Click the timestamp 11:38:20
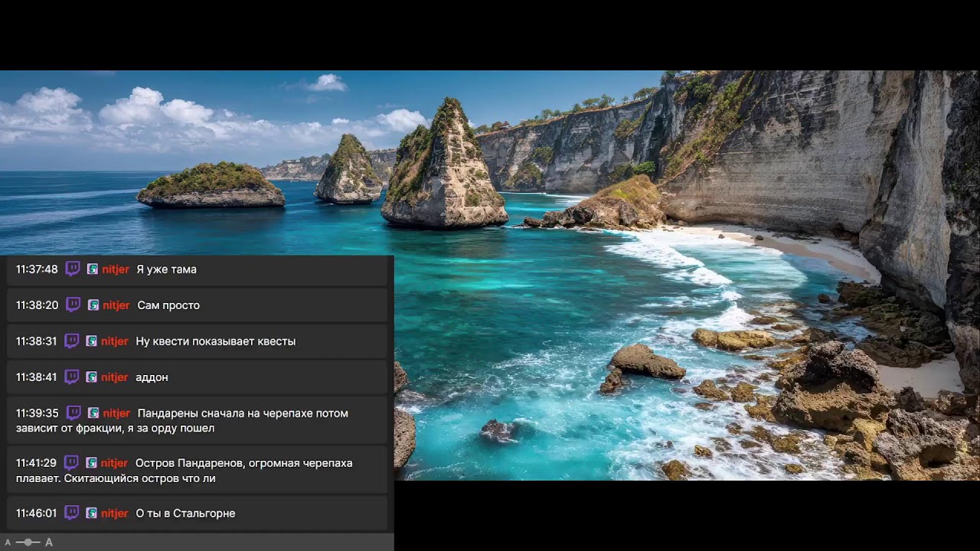The height and width of the screenshot is (551, 980). pyautogui.click(x=37, y=305)
